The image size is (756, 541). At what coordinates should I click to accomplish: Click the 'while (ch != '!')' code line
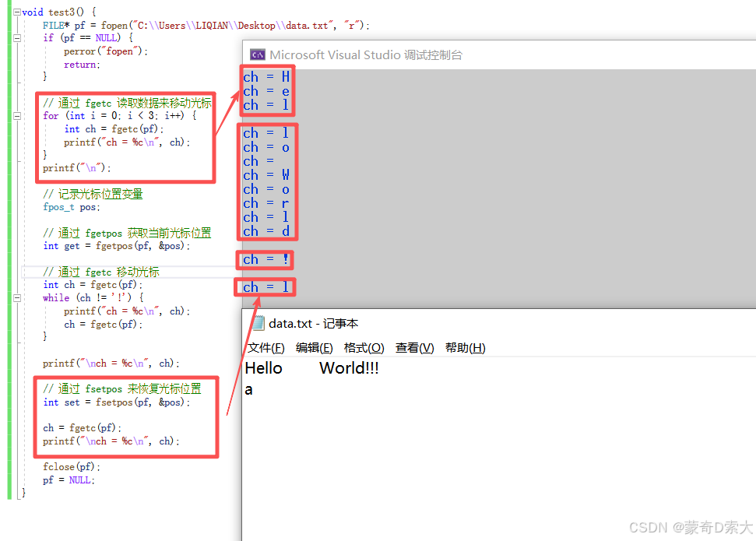(93, 298)
